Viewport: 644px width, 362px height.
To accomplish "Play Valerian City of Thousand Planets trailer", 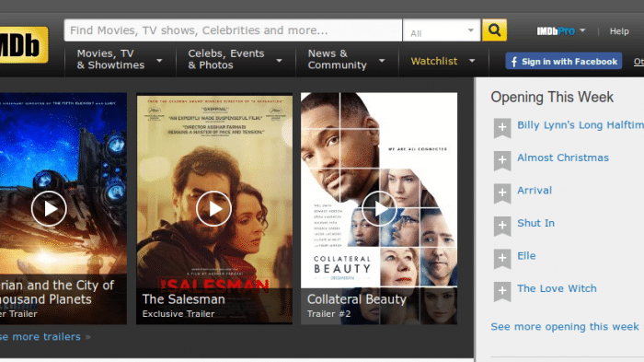I will coord(49,208).
